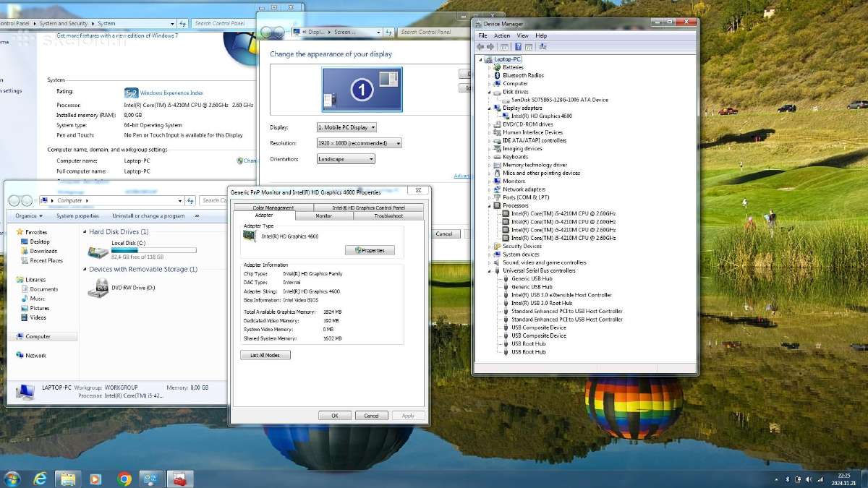Screen dimensions: 868x488
Task: Open Music library in Explorer sidebar
Action: click(37, 299)
